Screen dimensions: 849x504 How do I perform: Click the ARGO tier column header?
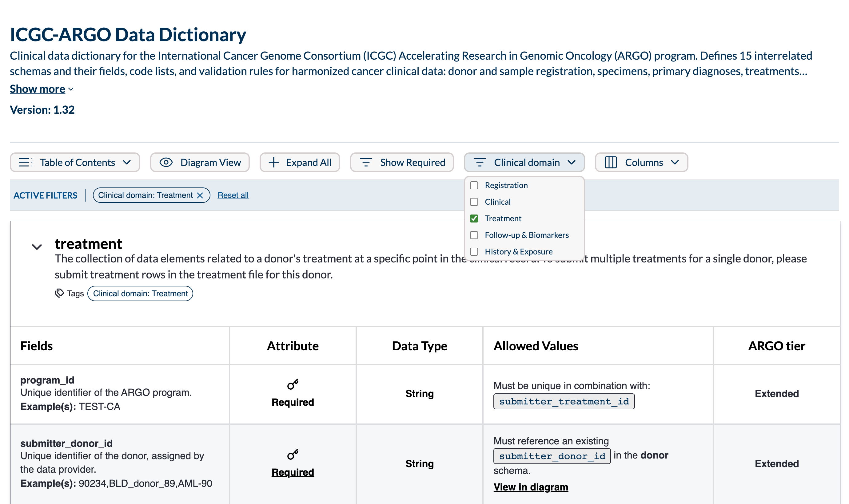tap(777, 346)
